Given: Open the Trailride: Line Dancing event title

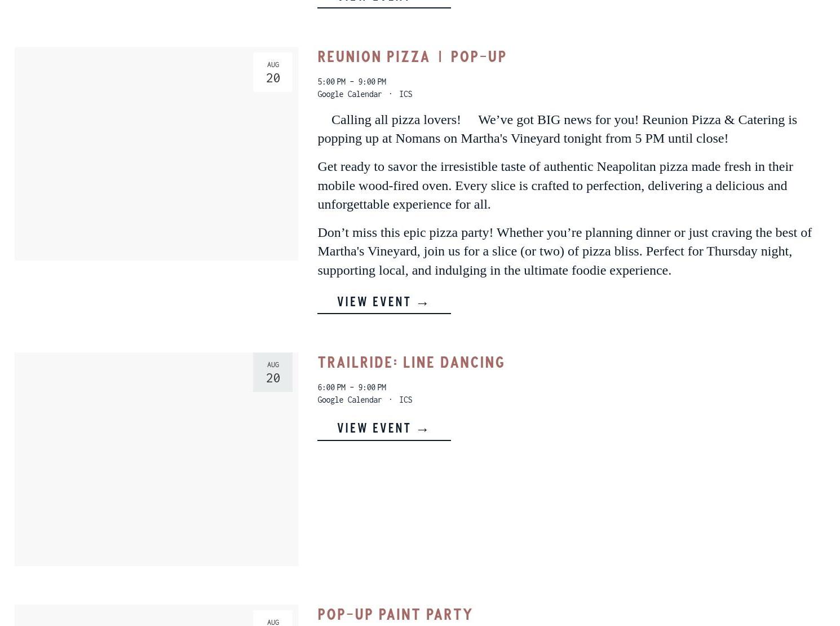Looking at the screenshot, I should tap(410, 363).
